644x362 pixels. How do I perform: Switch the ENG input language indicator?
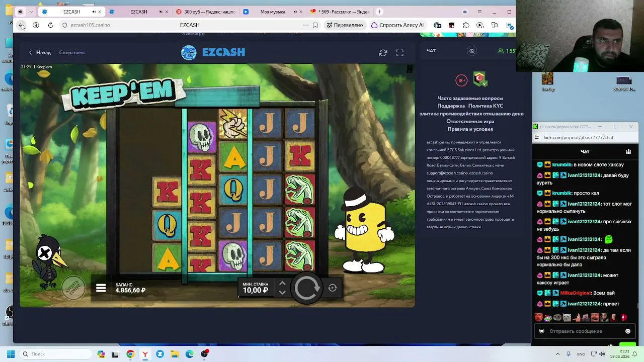pyautogui.click(x=581, y=354)
